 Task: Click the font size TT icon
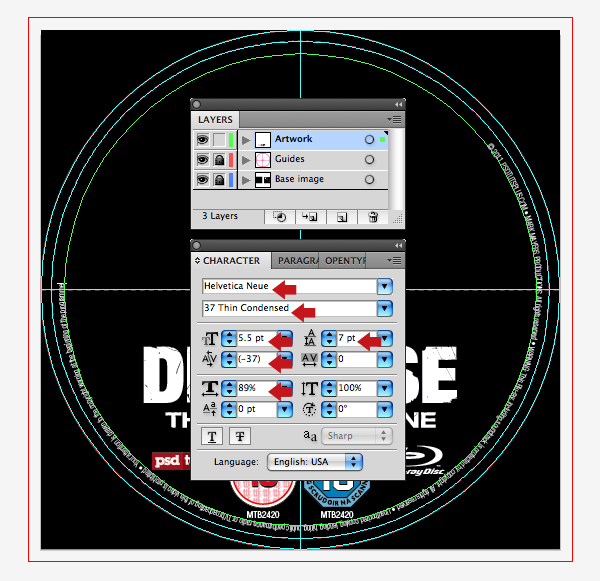[x=210, y=339]
